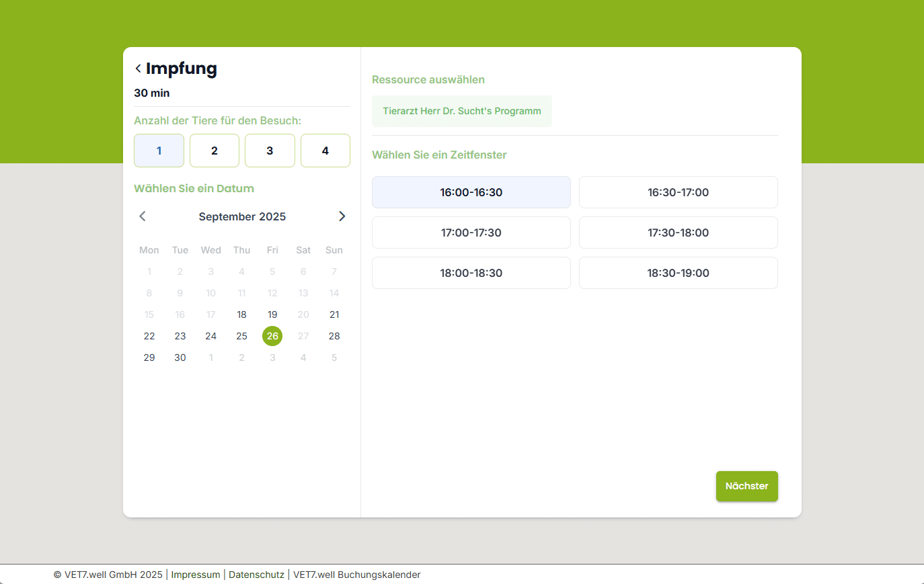
Task: Click the back arrow beside Impfung
Action: coord(138,69)
